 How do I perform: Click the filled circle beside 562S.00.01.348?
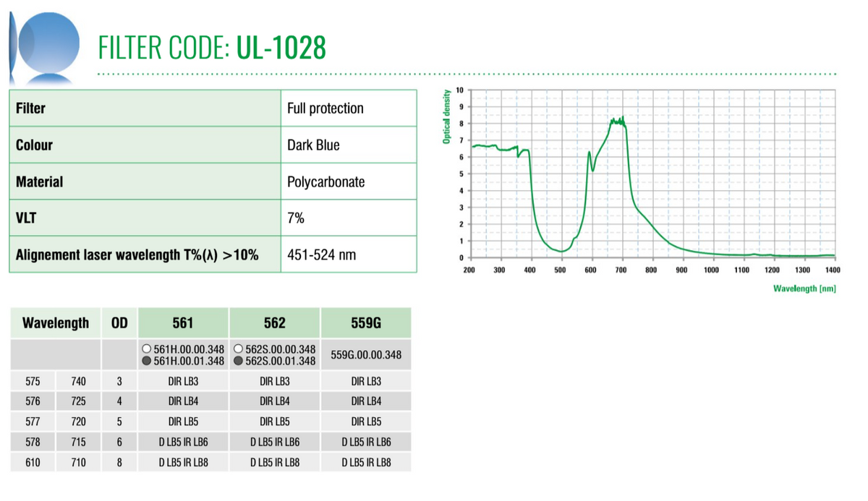[x=238, y=361]
